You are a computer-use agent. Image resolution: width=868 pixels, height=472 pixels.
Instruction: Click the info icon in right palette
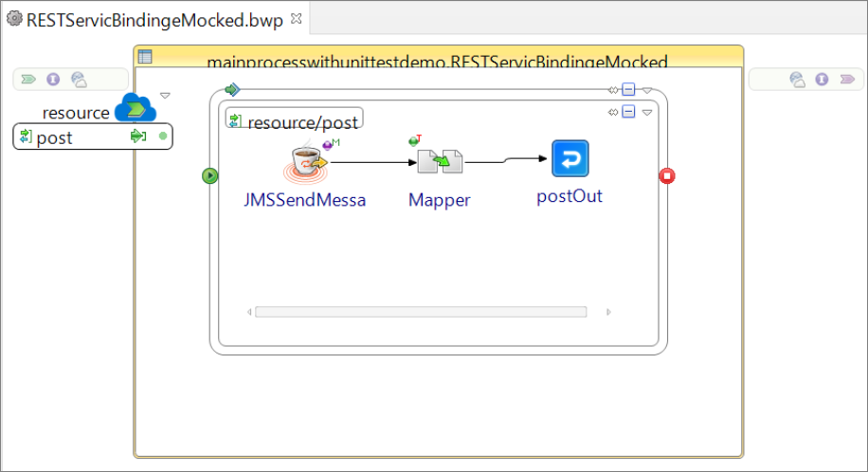pyautogui.click(x=823, y=80)
